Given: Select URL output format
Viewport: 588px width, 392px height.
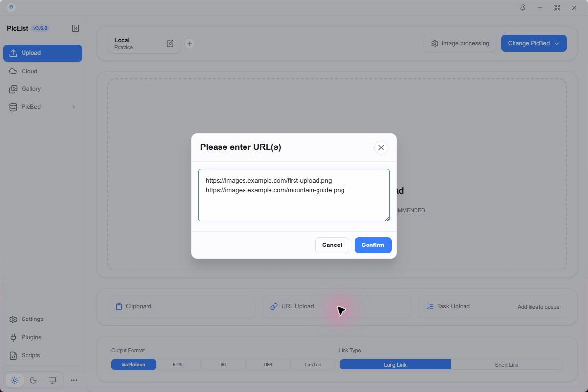Looking at the screenshot, I should [223, 365].
